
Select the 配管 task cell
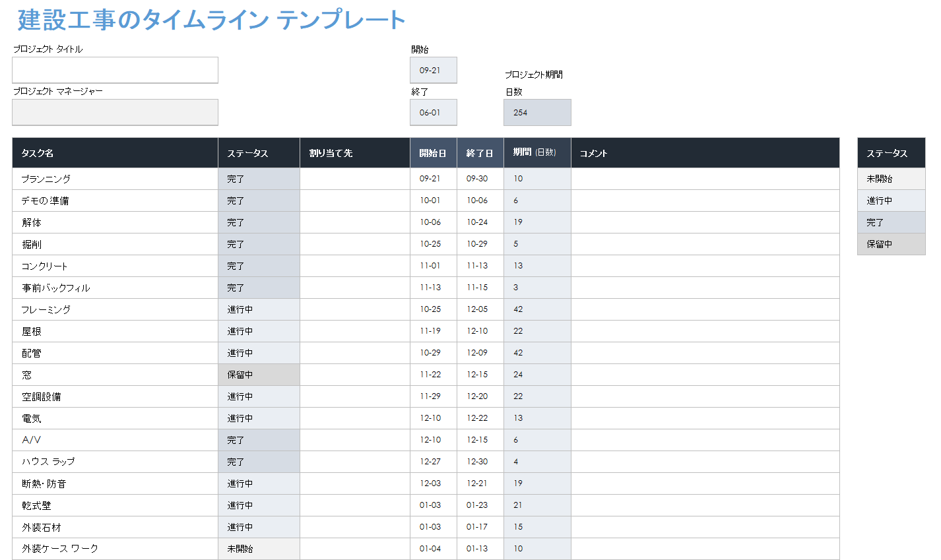[115, 353]
